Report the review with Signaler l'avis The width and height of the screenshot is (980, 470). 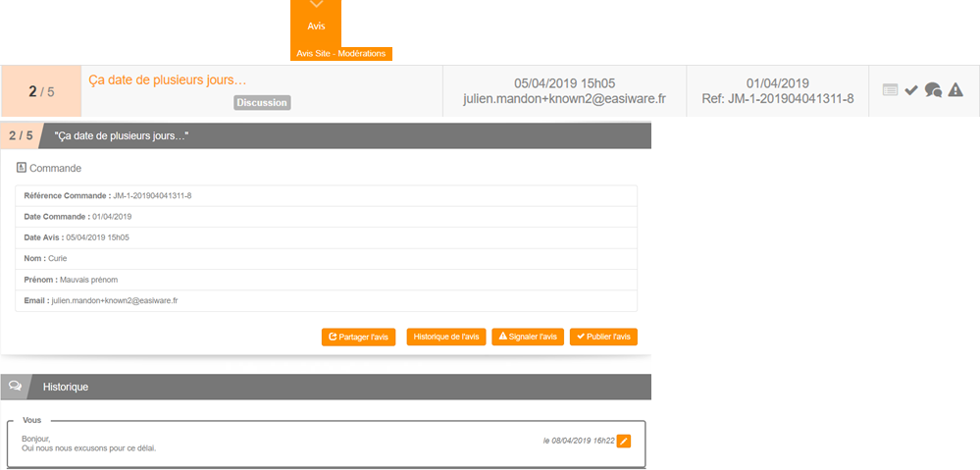(x=528, y=337)
